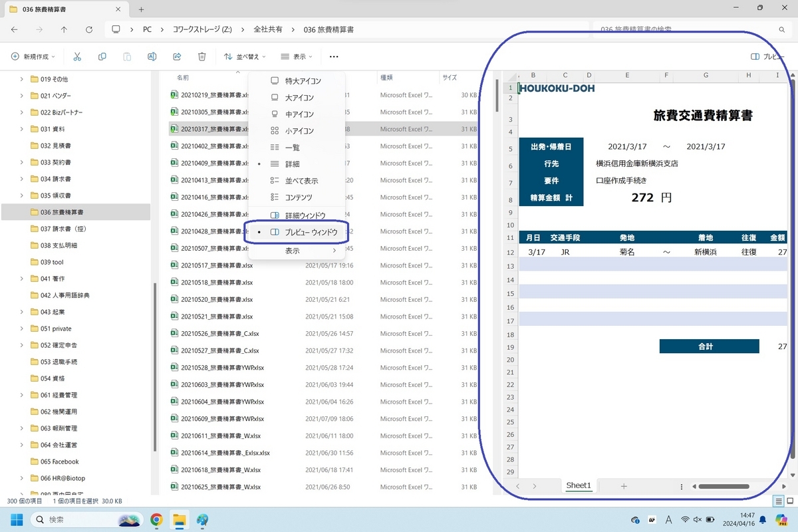Screen dimensions: 798x532
Task: Expand the 033 契約書 folder chevron
Action: click(x=21, y=162)
